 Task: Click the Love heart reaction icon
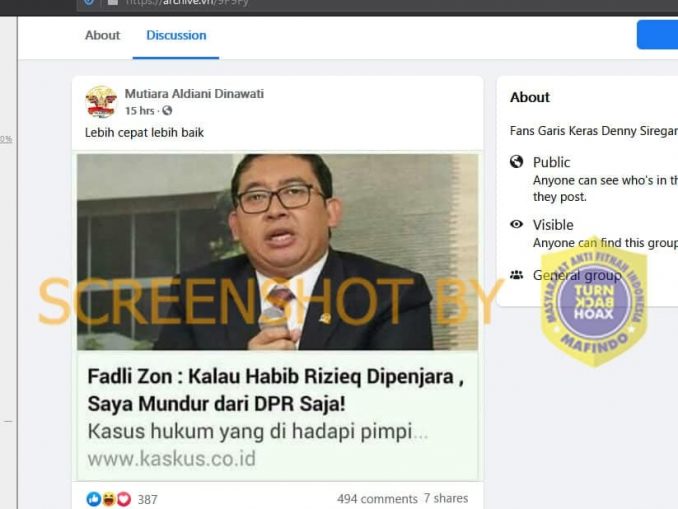[x=124, y=499]
